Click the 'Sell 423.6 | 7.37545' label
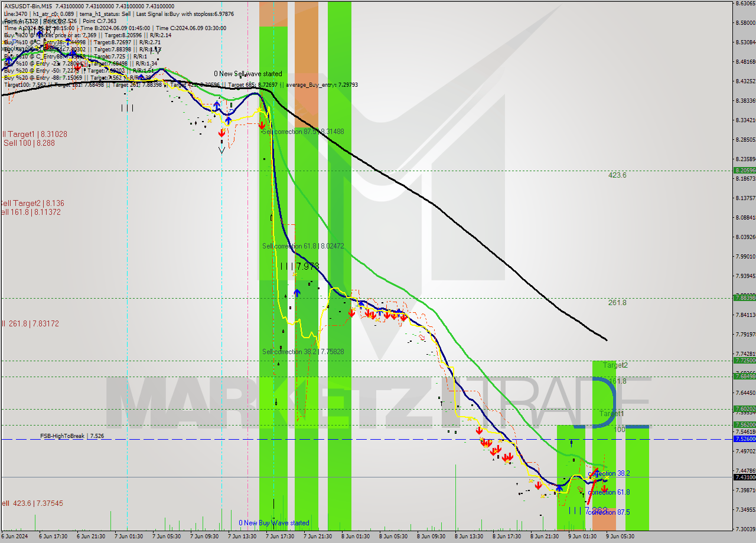Viewport: 756px width, 543px height. point(31,503)
